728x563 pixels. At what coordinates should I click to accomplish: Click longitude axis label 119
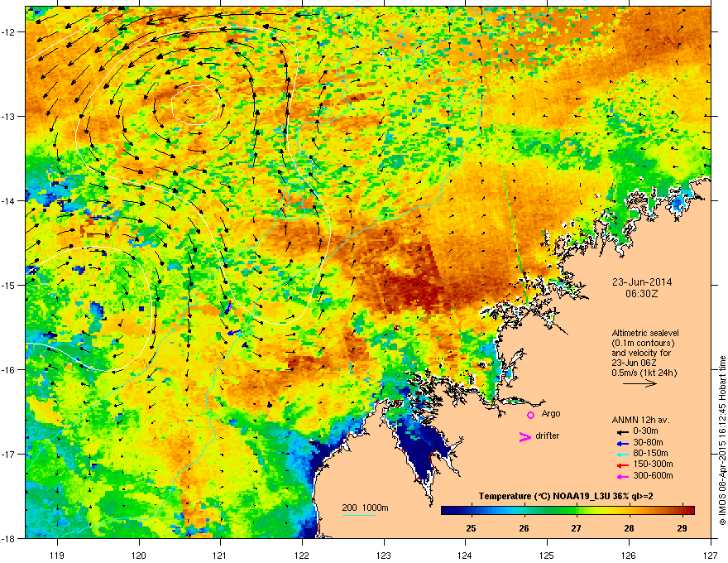click(x=57, y=555)
